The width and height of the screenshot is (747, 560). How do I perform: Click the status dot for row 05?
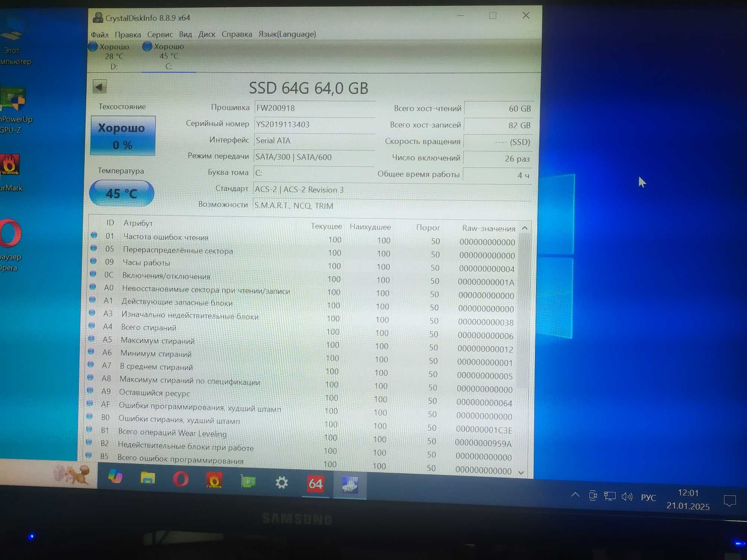tap(93, 248)
